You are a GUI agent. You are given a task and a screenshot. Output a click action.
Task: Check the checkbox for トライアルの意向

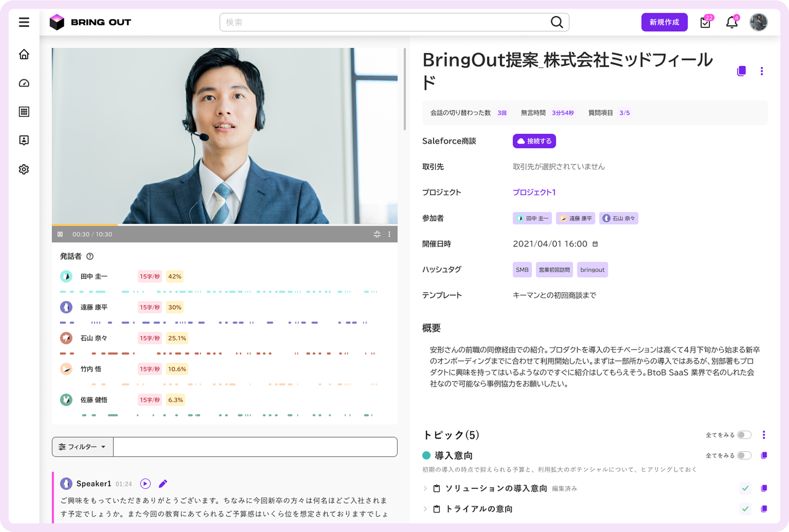click(745, 509)
